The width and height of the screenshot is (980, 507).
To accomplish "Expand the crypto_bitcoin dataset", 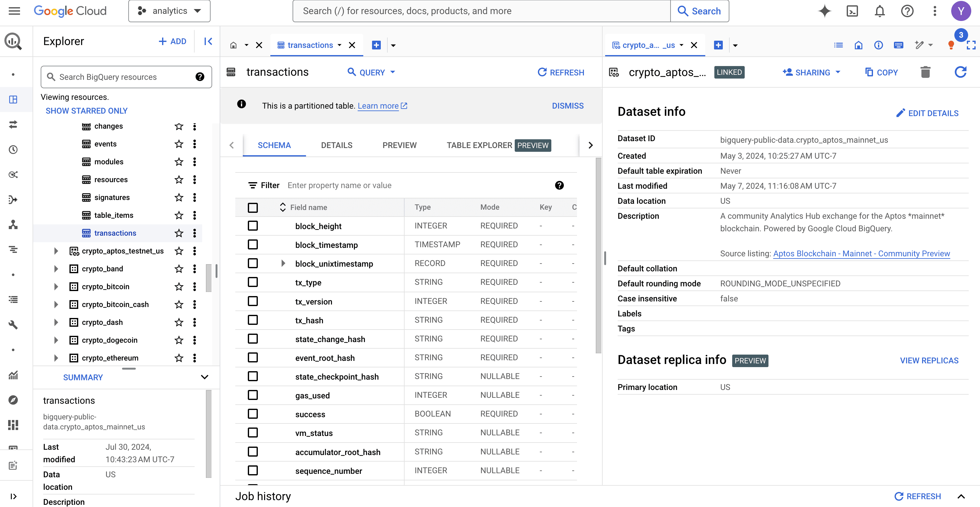I will click(x=56, y=287).
